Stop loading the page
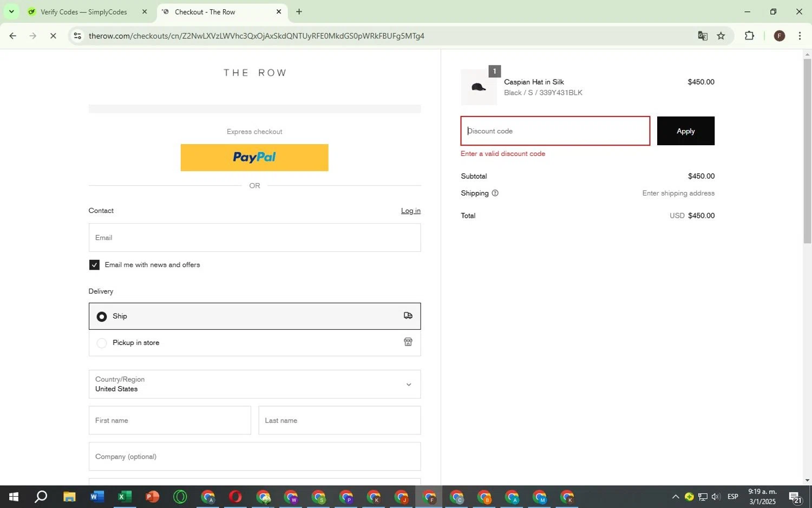This screenshot has height=508, width=812. 53,36
